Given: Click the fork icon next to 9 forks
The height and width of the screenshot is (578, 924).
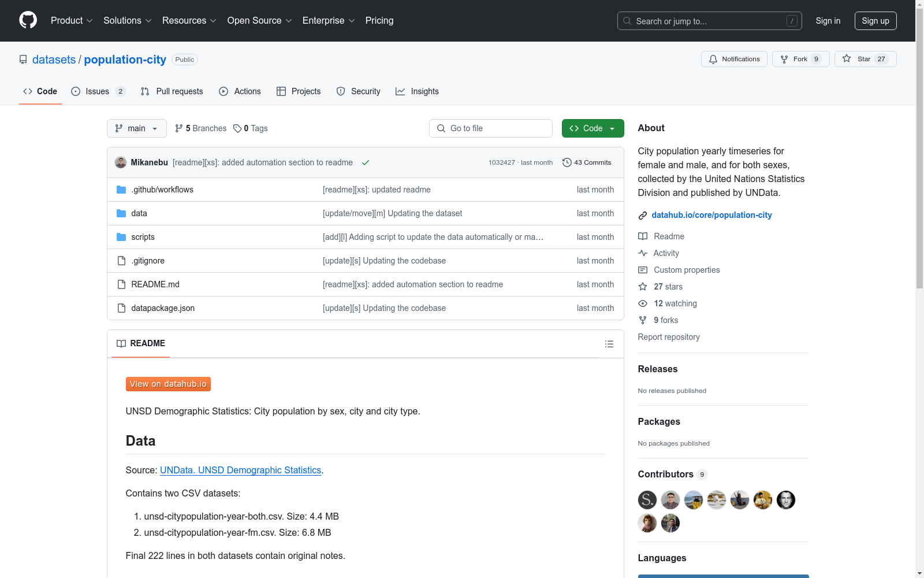Looking at the screenshot, I should [x=643, y=320].
